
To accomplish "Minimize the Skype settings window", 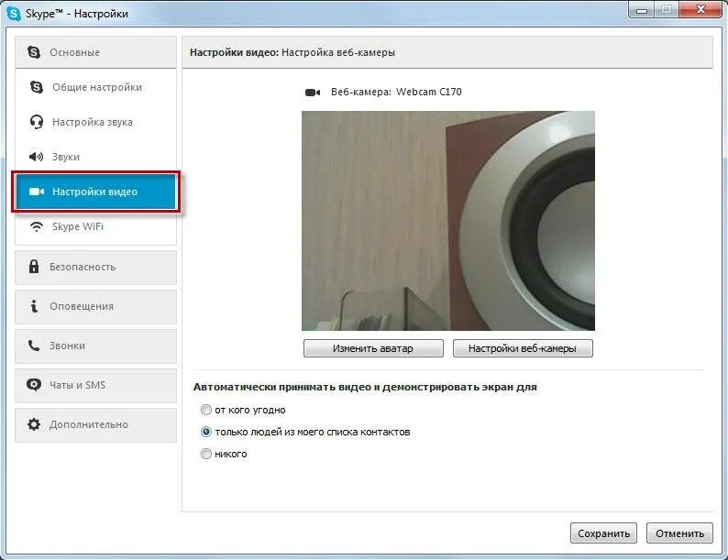I will click(642, 10).
